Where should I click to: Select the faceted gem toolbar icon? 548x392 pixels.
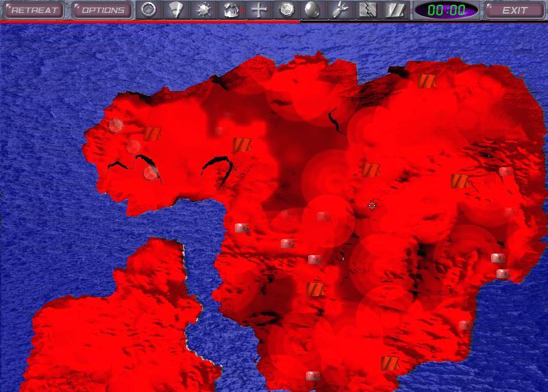(x=287, y=10)
